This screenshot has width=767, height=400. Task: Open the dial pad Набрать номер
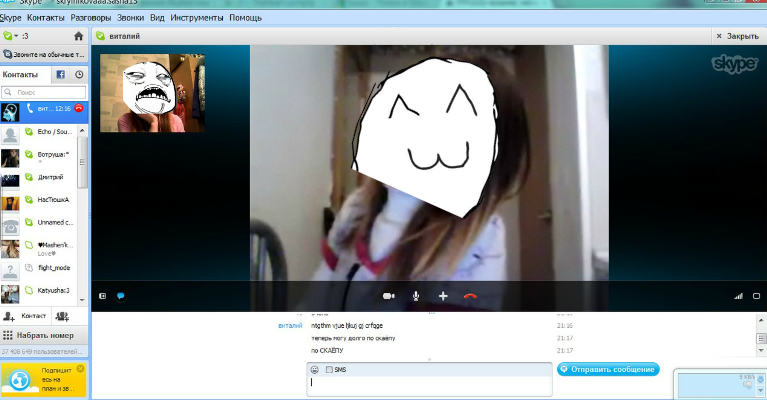pos(44,335)
